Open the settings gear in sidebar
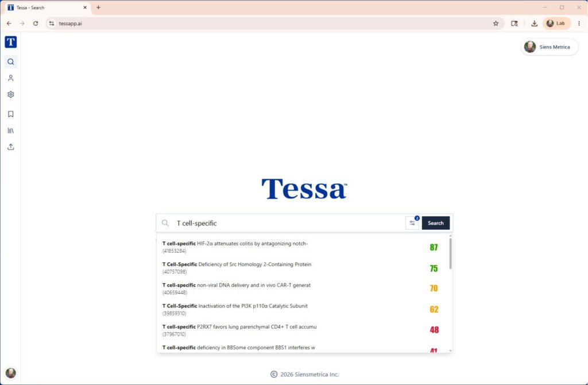Viewport: 588px width, 385px height. 10,95
